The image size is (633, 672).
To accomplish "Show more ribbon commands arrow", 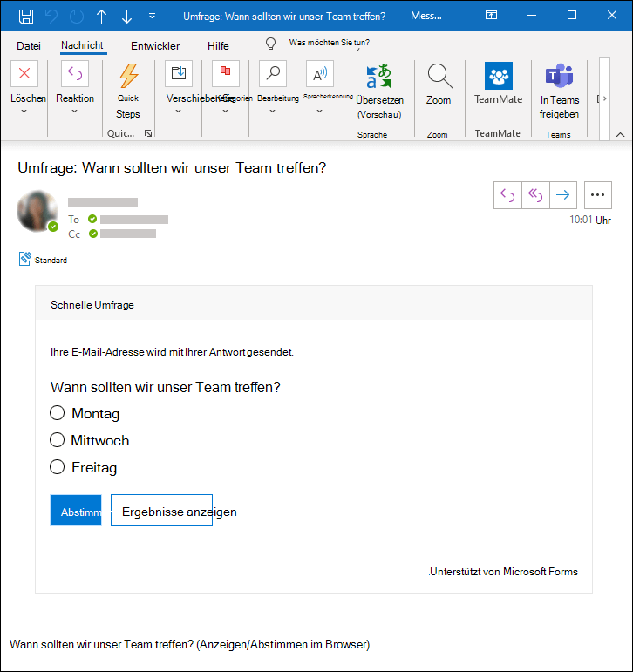I will [x=605, y=98].
